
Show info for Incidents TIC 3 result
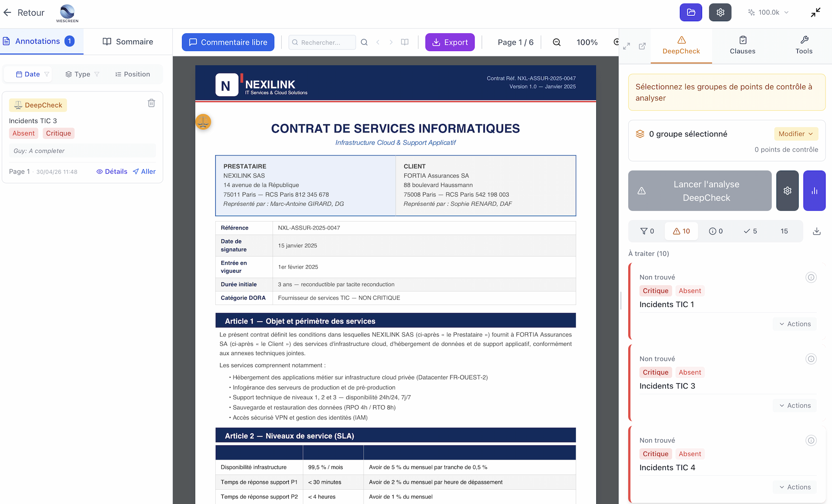tap(811, 359)
